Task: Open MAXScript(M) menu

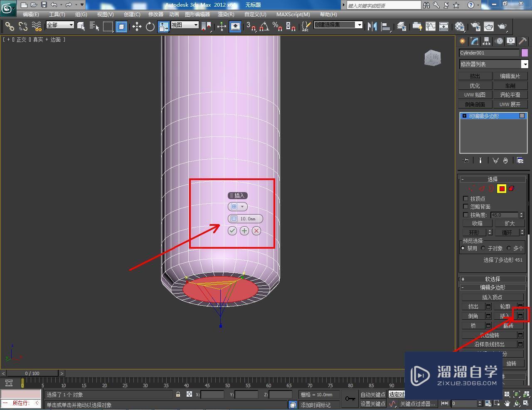Action: coord(293,14)
